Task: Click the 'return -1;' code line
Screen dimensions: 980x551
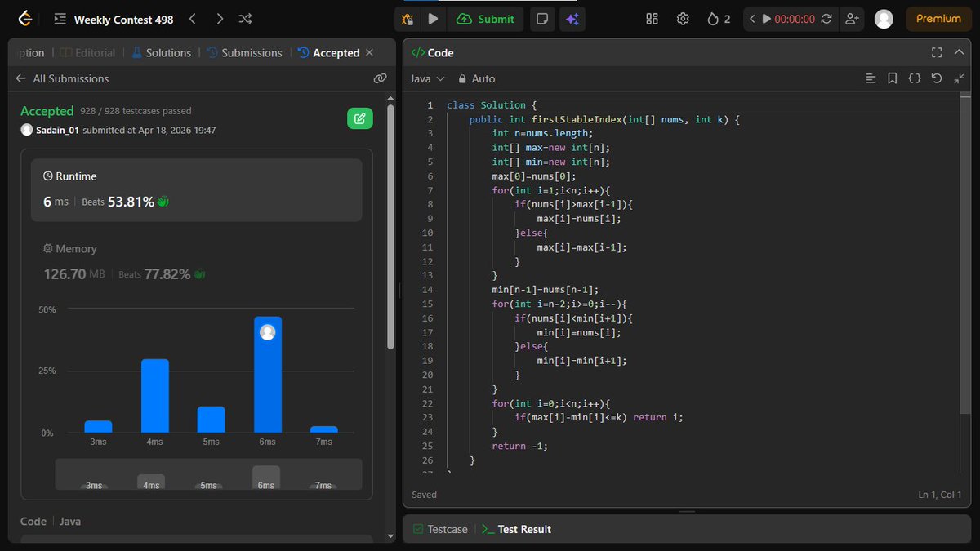Action: (x=519, y=446)
